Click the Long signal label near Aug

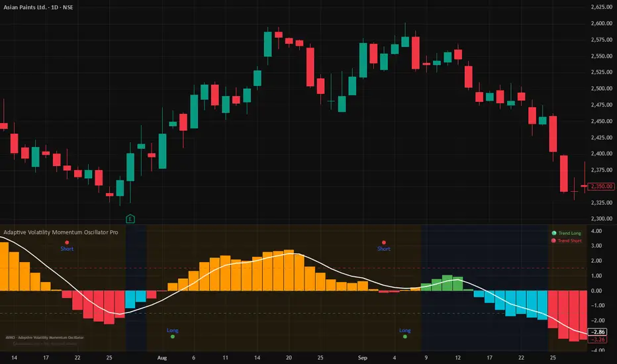(172, 330)
